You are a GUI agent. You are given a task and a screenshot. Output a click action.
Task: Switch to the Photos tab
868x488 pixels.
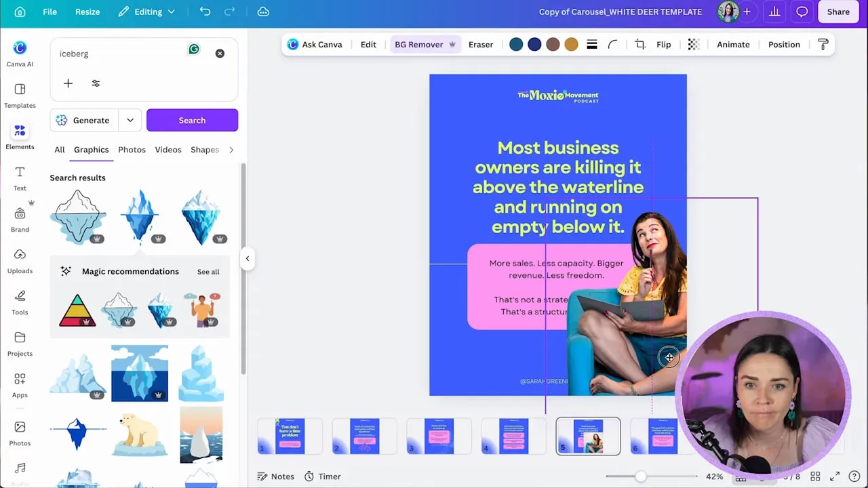tap(132, 150)
